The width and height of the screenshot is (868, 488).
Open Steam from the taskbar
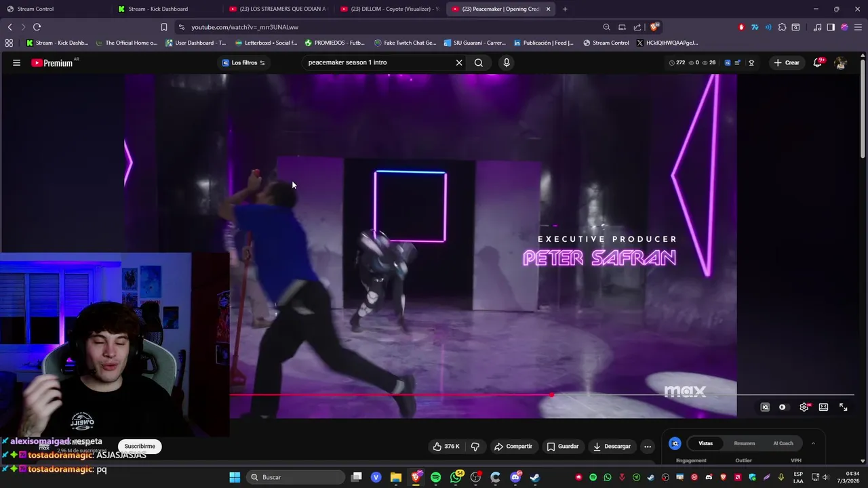(535, 477)
